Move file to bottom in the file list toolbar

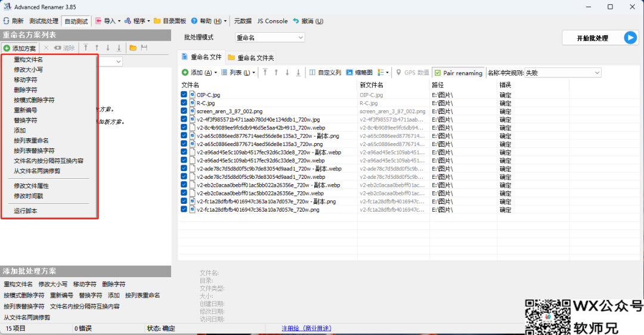[299, 72]
